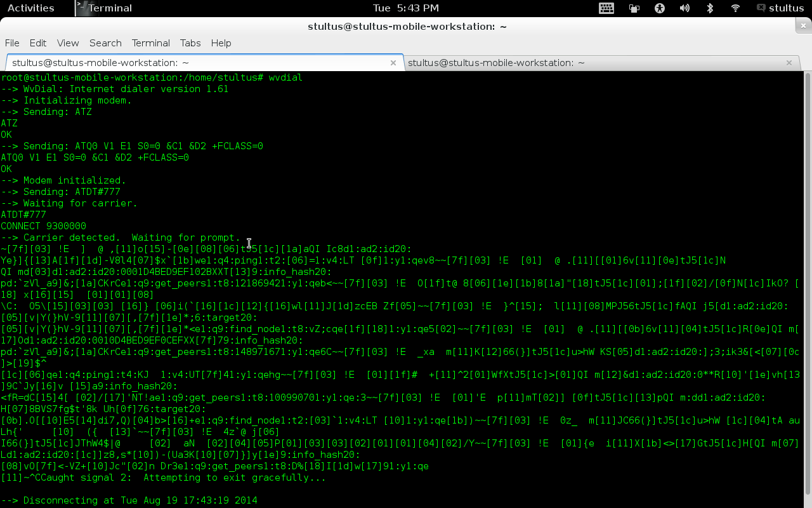The width and height of the screenshot is (812, 508).
Task: Click the Bluetooth icon in top bar
Action: (710, 8)
